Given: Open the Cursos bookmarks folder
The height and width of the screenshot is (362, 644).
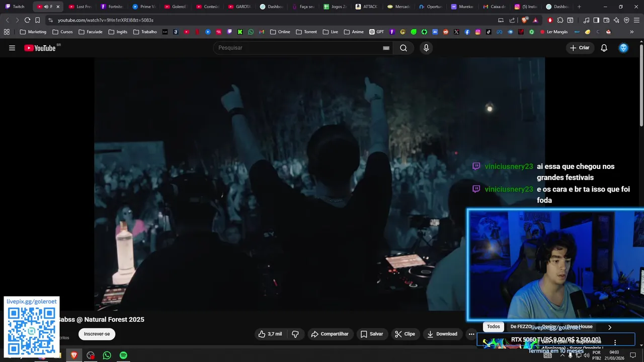Looking at the screenshot, I should (x=62, y=32).
